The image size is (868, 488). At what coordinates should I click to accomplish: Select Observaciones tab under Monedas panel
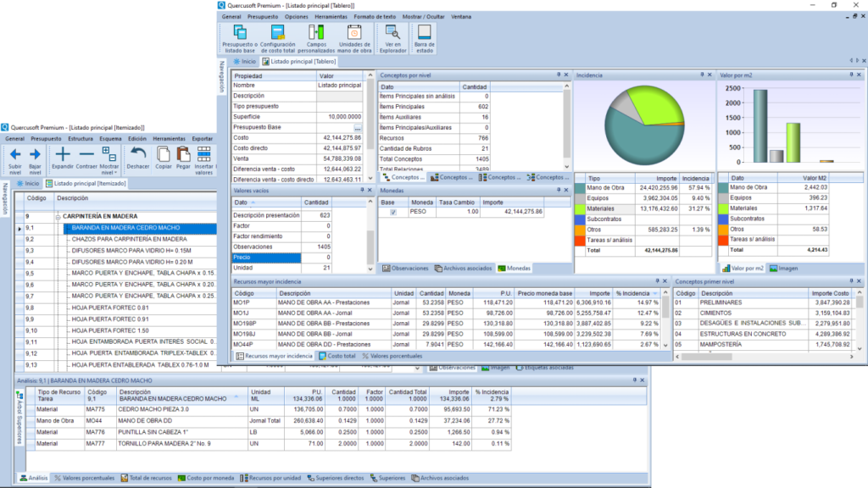pos(405,269)
